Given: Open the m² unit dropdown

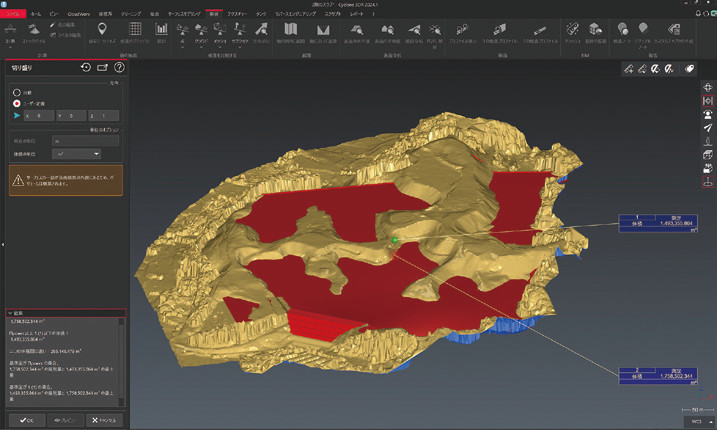Looking at the screenshot, I should (76, 154).
